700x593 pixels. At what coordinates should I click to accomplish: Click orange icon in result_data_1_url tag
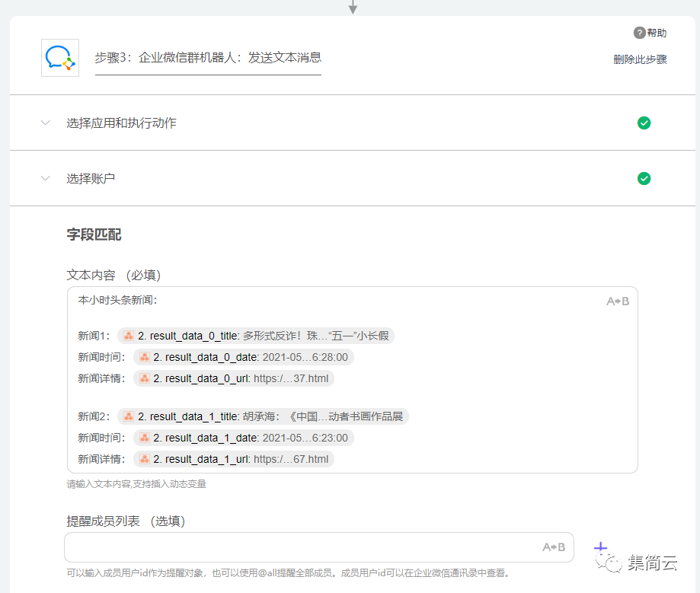point(145,460)
